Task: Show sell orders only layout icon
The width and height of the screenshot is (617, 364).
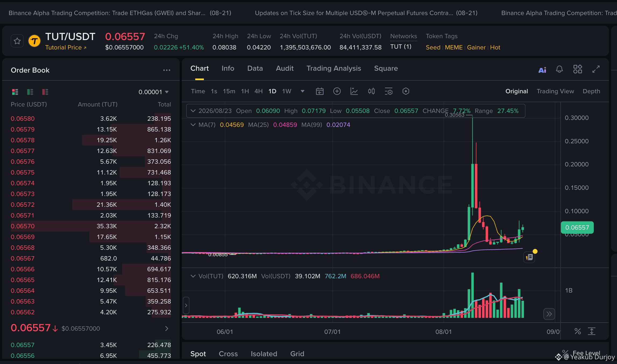Action: pos(45,92)
